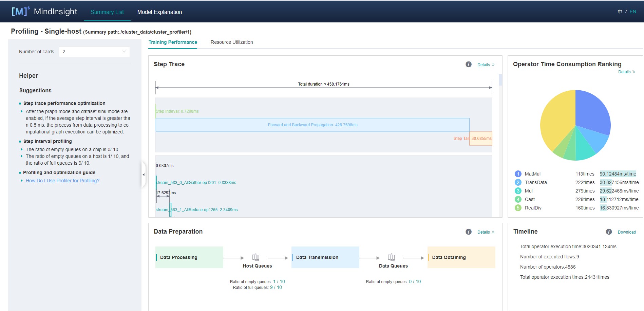Switch language to Chinese
Viewport: 644px width, 311px height.
pos(620,12)
